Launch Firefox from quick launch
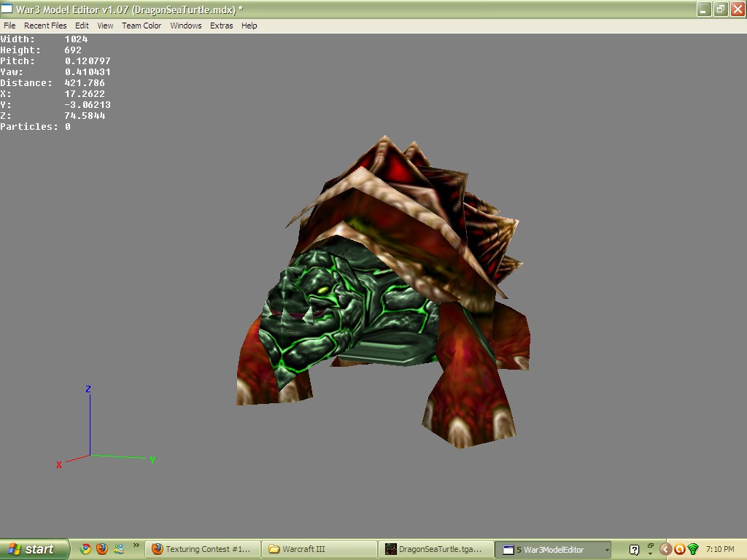The image size is (747, 560). [102, 549]
